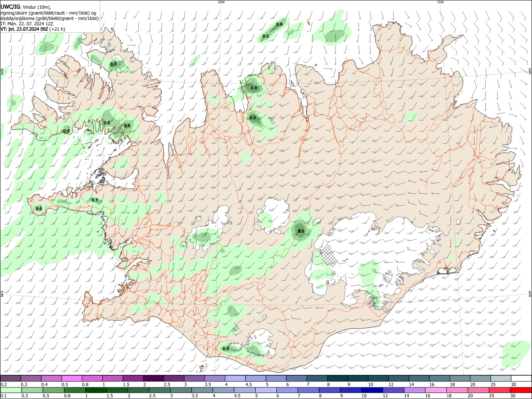
Task: Click the 0.5 rain value over open sea
Action: (x=266, y=37)
